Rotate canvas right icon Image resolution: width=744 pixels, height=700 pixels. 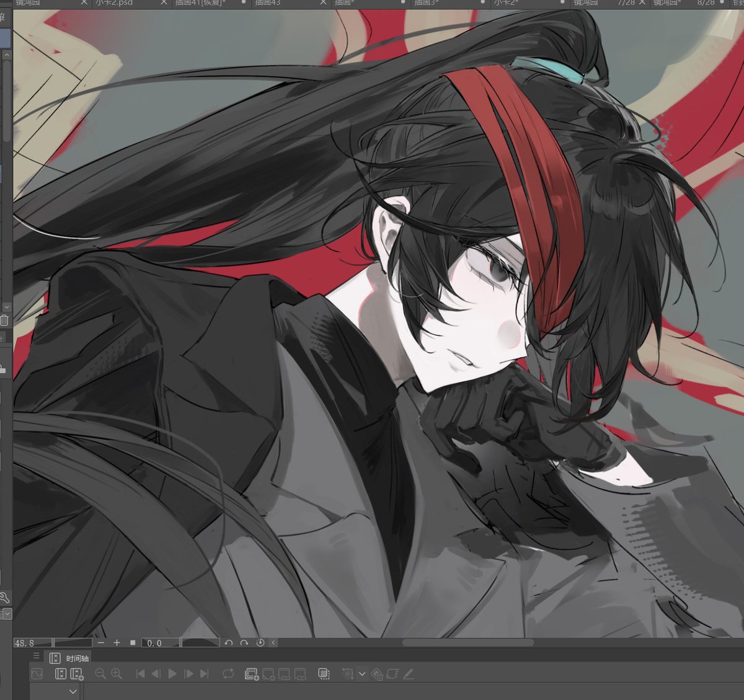244,643
